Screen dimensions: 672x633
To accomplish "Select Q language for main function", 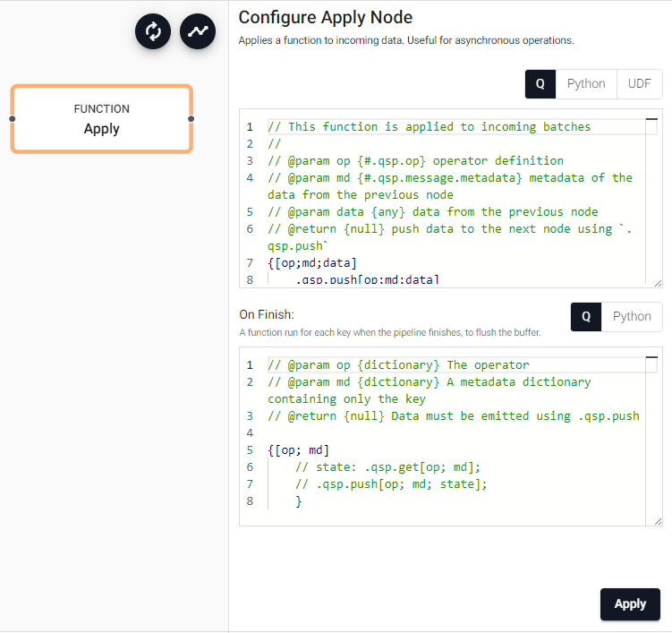I will click(x=540, y=83).
